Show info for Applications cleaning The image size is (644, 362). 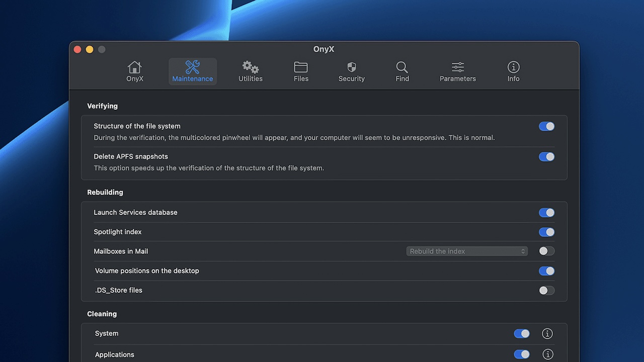tap(547, 354)
